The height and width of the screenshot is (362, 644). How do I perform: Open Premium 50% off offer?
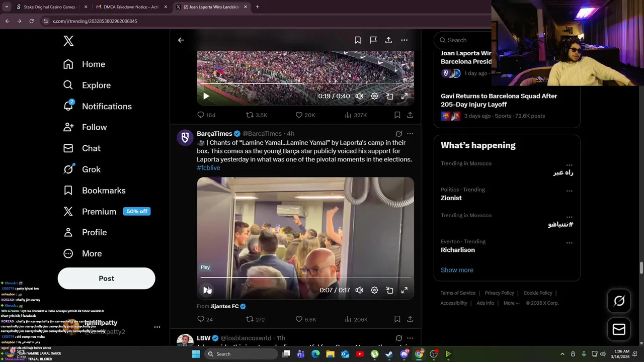pyautogui.click(x=107, y=212)
